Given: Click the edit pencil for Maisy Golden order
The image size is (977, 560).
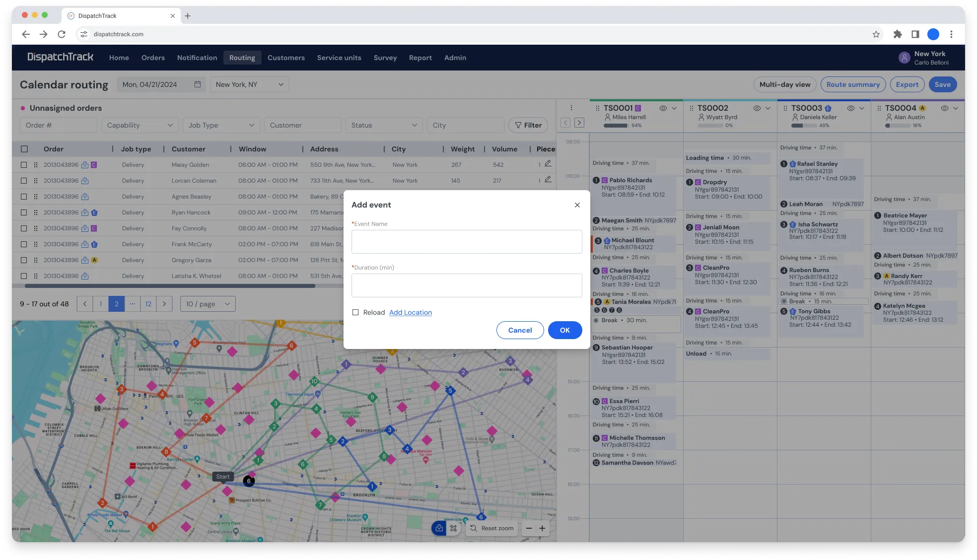Looking at the screenshot, I should pyautogui.click(x=548, y=164).
